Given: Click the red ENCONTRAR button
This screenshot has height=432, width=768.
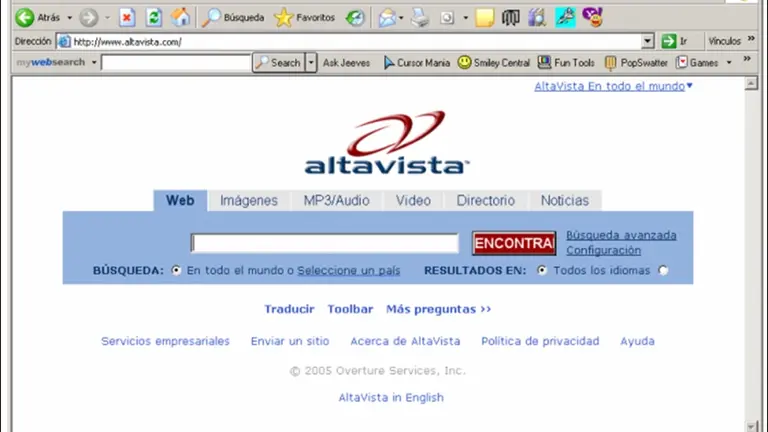Looking at the screenshot, I should [x=514, y=243].
